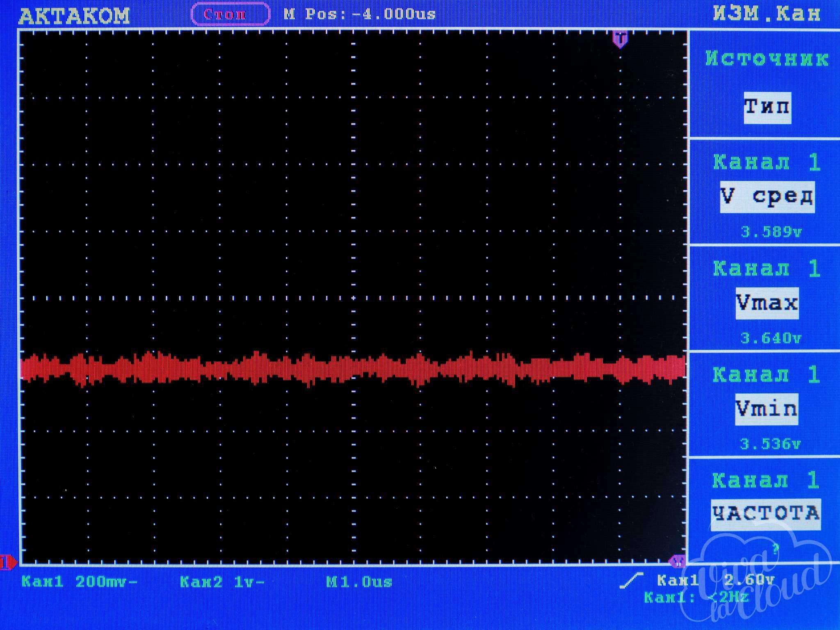
Task: Click the AKTAKOM brand logo
Action: 74,16
